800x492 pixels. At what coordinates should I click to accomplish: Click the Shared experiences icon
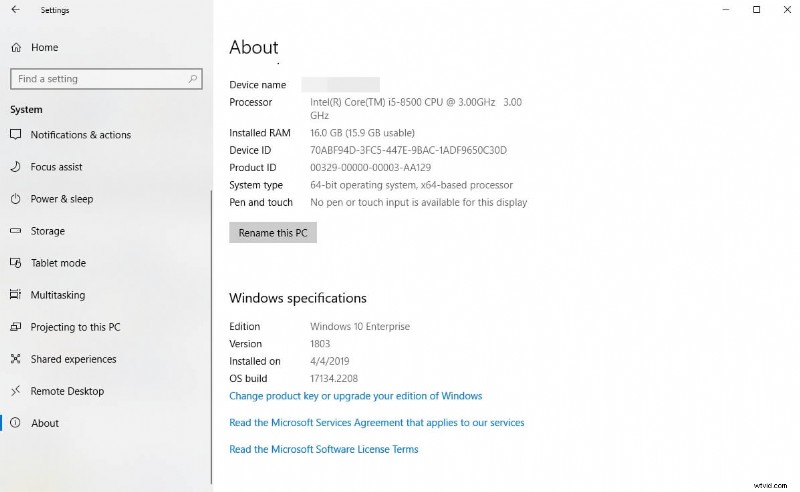point(15,359)
